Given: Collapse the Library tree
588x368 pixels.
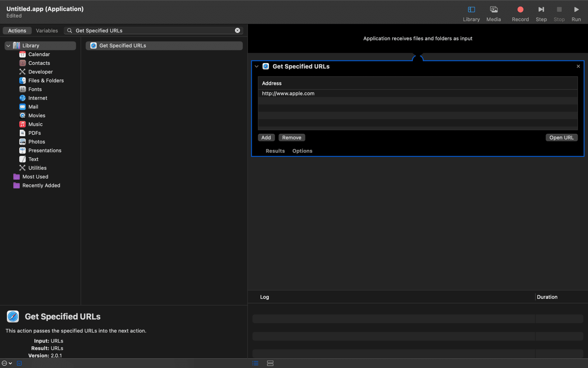Looking at the screenshot, I should (x=8, y=46).
